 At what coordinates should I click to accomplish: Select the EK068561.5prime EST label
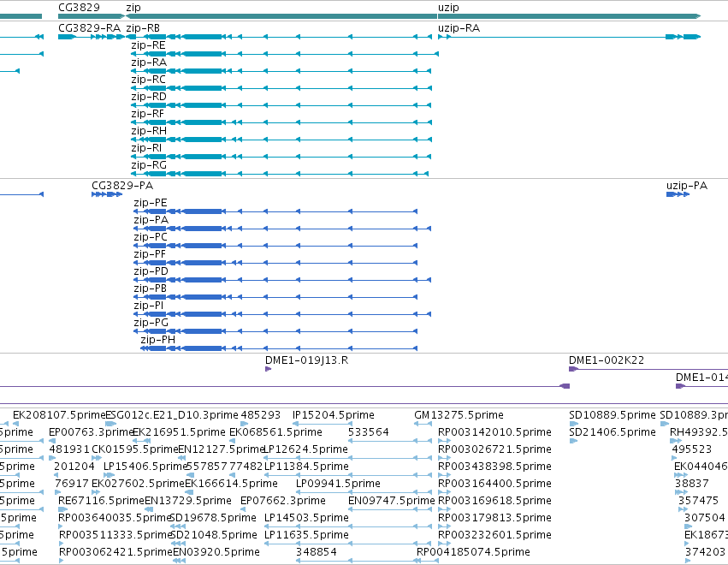click(275, 432)
